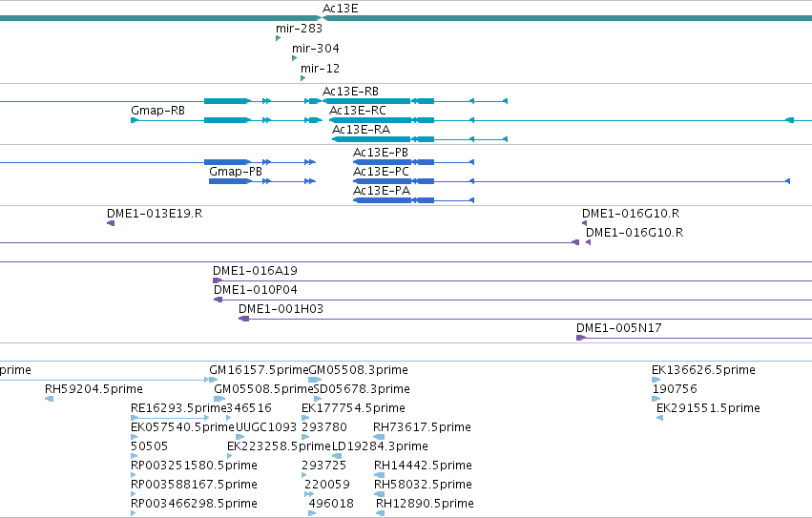Click the 220059 feature label
This screenshot has width=812, height=518.
(x=326, y=486)
